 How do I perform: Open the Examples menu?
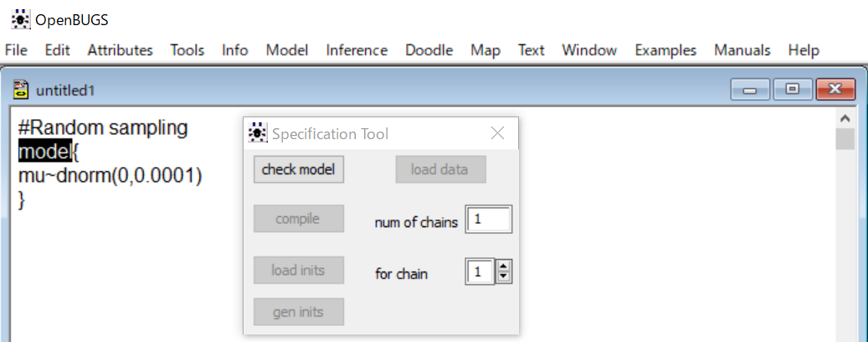click(665, 50)
